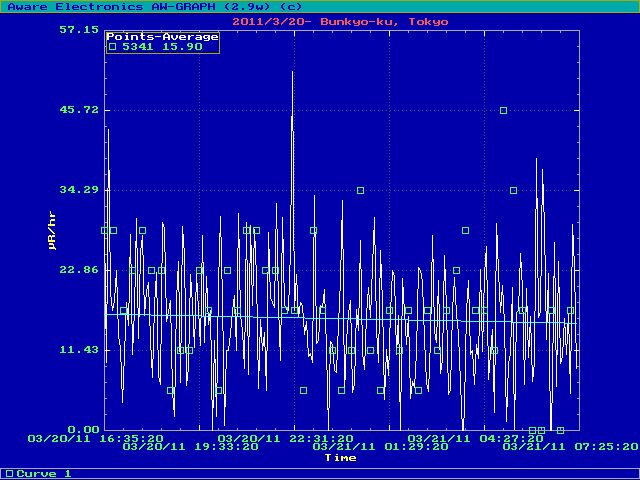The width and height of the screenshot is (640, 480).
Task: Select the 22.86 y-axis tick label
Action: [x=78, y=270]
